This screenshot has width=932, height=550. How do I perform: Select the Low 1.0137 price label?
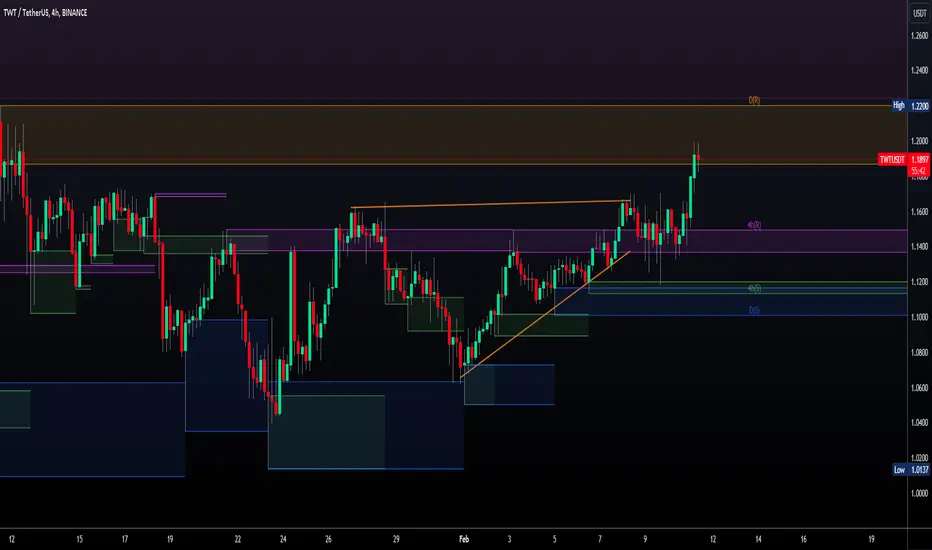911,470
